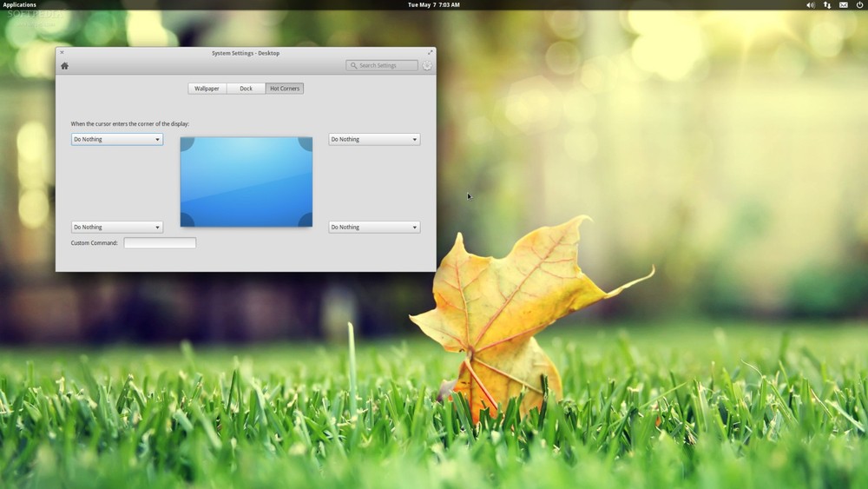Click the 'Custom Command:' label
The width and height of the screenshot is (868, 489).
coord(94,242)
